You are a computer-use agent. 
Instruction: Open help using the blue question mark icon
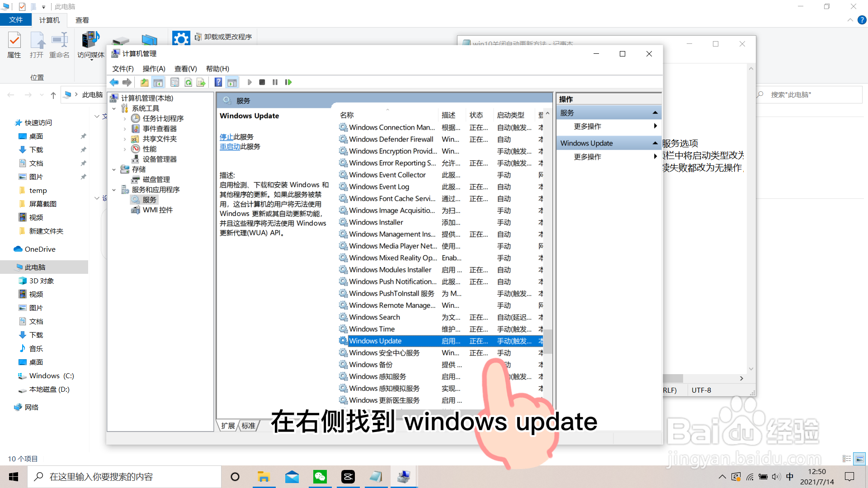[218, 82]
